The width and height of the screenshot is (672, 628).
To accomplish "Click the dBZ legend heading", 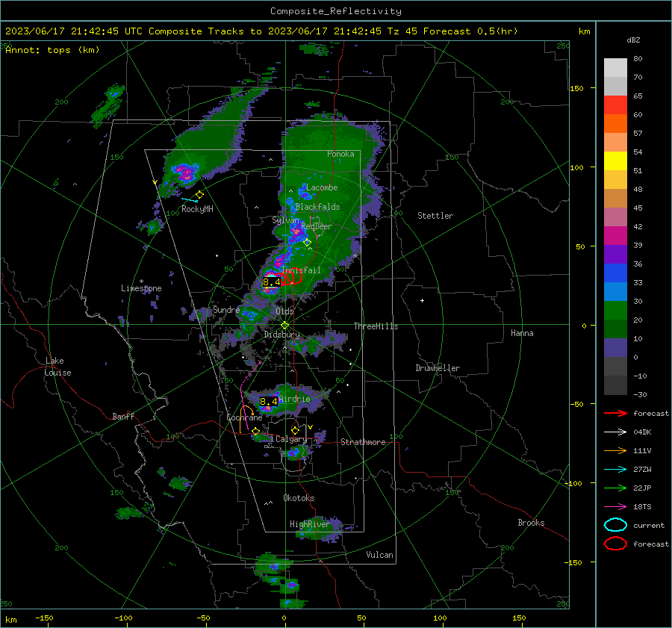I will point(633,40).
